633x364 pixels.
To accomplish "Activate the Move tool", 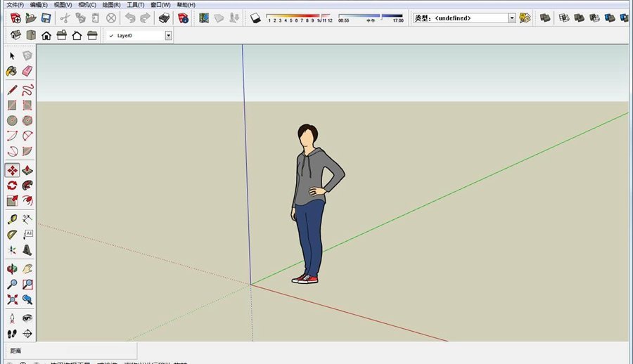I will pos(12,170).
